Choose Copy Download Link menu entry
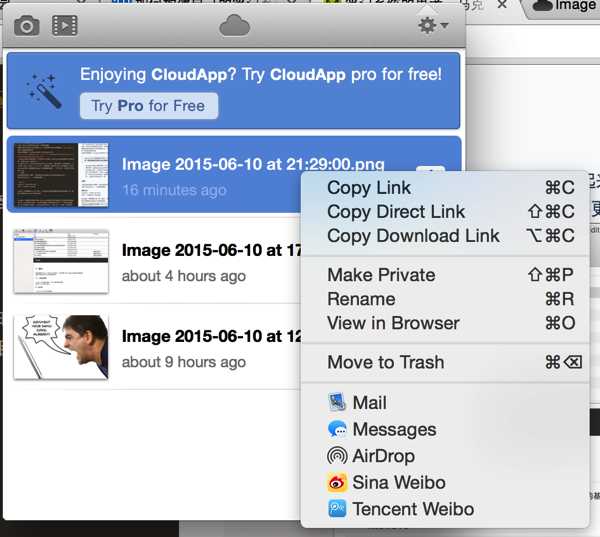Viewport: 600px width, 537px height. click(445, 236)
